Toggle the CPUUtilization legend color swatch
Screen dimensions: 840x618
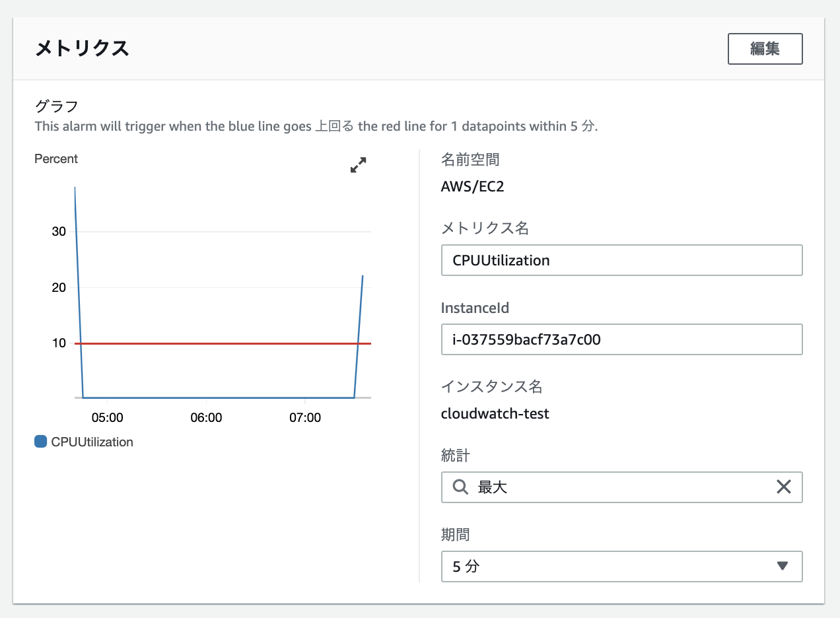click(40, 442)
